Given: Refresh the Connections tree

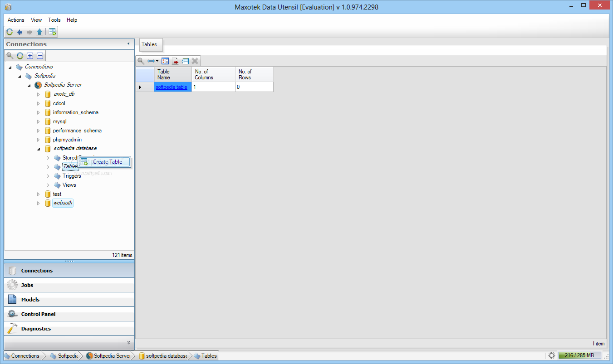Looking at the screenshot, I should point(20,56).
